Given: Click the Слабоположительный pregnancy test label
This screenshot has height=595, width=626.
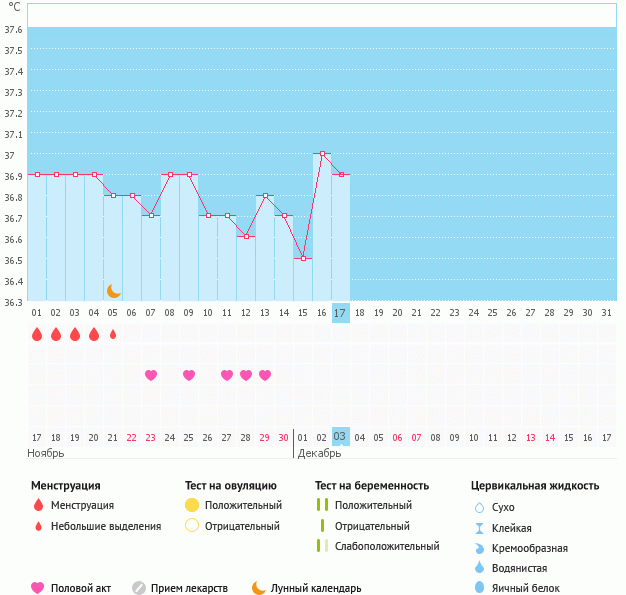Looking at the screenshot, I should coord(387,546).
